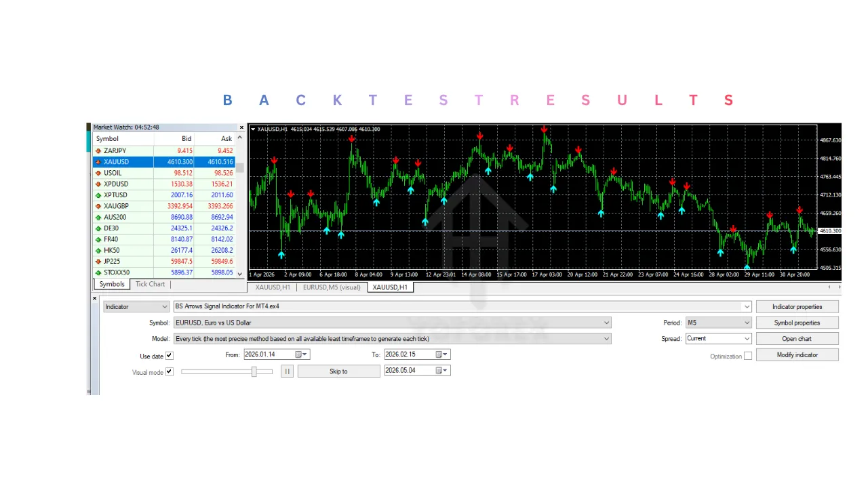Click the JP225 ask value 59849.6
868x488 pixels.
pyautogui.click(x=222, y=262)
